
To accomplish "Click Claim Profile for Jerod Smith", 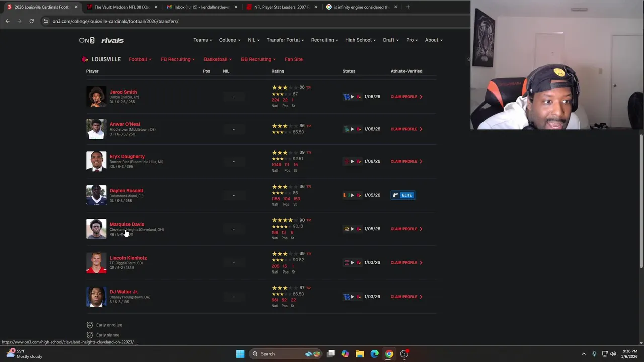I will coord(407,97).
